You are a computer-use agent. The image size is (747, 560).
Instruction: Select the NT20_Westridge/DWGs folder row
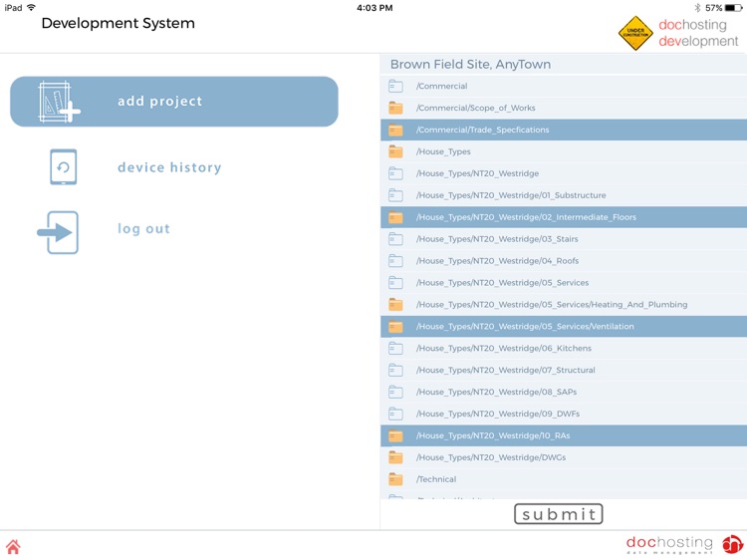coord(564,458)
